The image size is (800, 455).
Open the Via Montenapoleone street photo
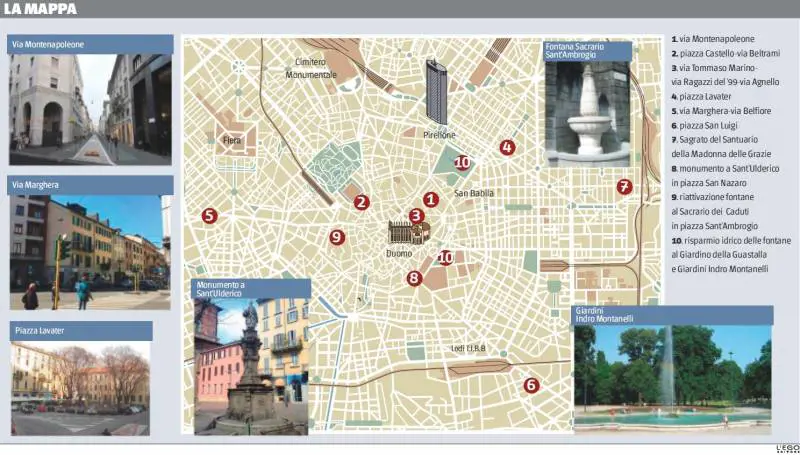pyautogui.click(x=90, y=110)
